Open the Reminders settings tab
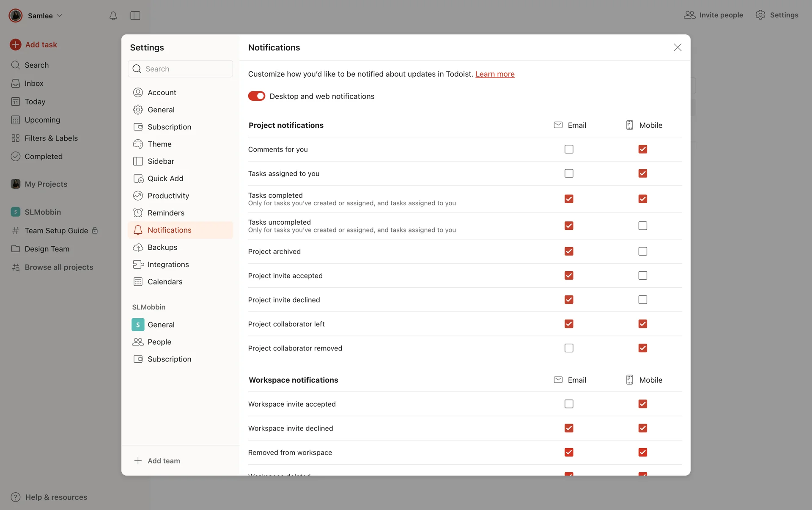Viewport: 812px width, 510px height. coord(166,213)
